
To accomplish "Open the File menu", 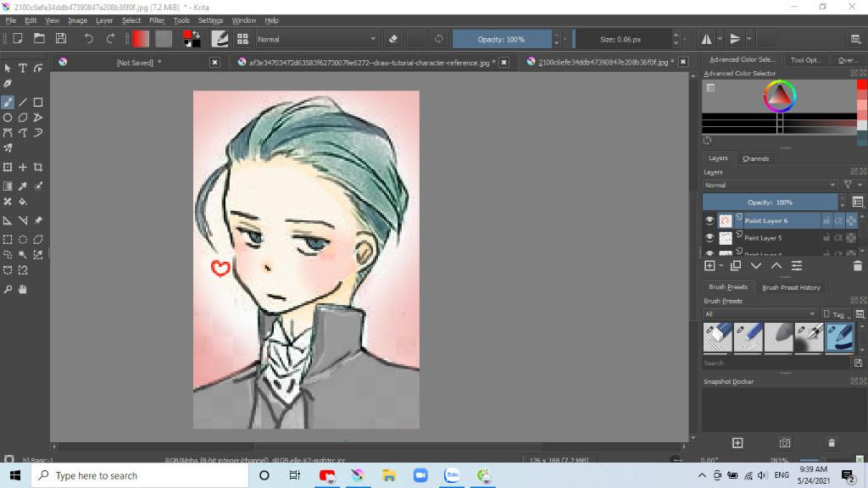I will click(10, 20).
